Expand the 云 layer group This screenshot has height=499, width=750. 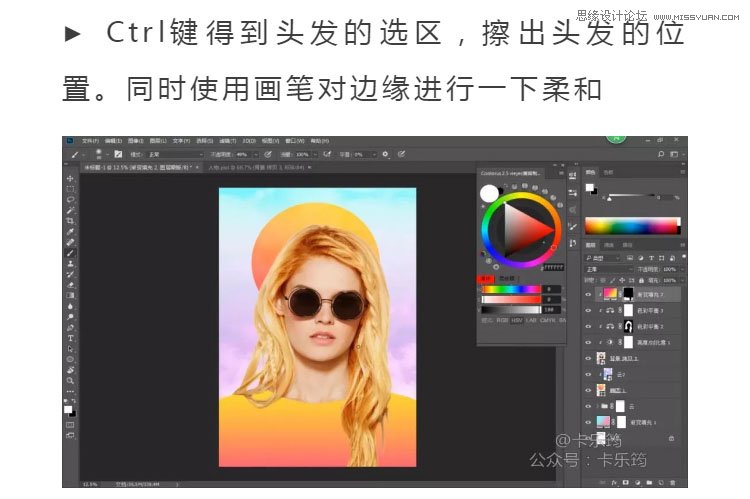597,406
